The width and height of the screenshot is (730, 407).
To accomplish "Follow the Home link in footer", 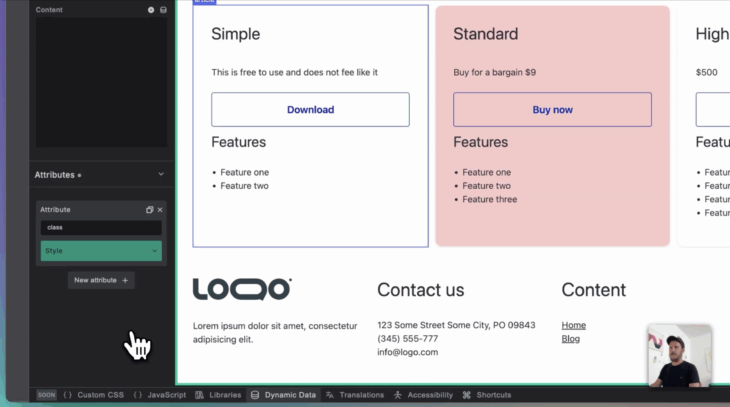I will pyautogui.click(x=573, y=325).
